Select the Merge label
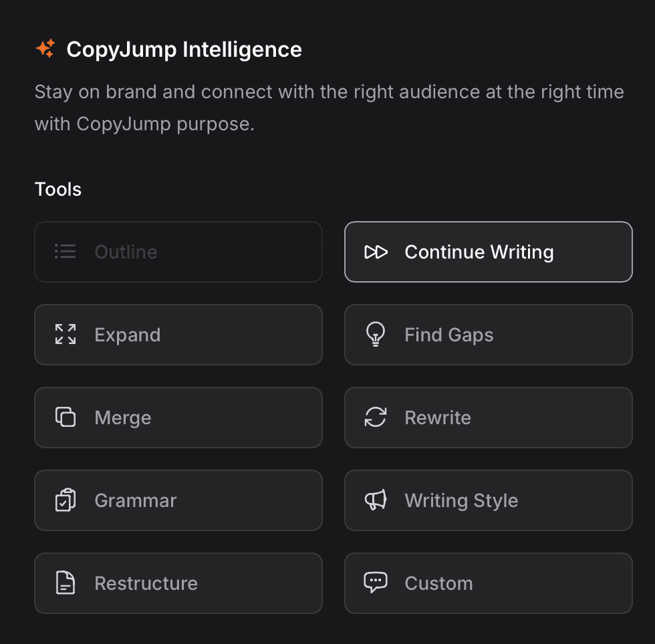This screenshot has width=655, height=644. point(123,418)
